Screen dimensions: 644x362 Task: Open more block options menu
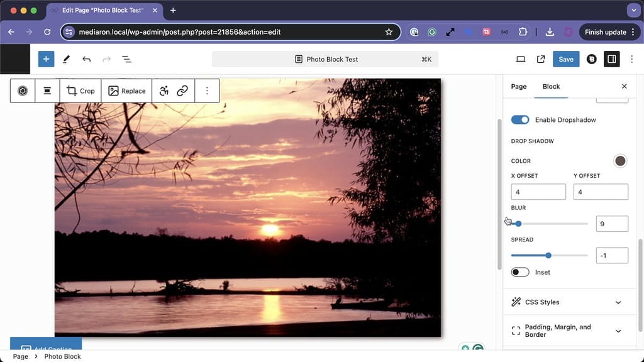[207, 90]
